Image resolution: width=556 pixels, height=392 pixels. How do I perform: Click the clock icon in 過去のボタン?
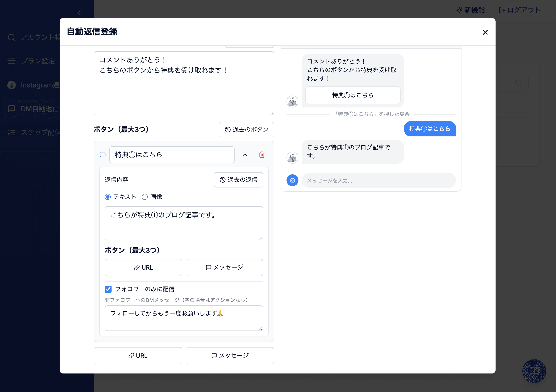[x=227, y=130]
